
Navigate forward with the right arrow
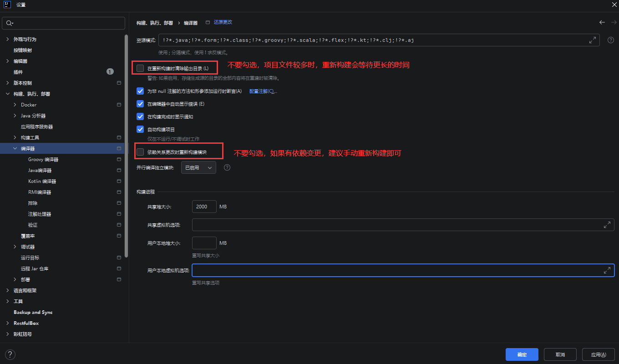[614, 22]
